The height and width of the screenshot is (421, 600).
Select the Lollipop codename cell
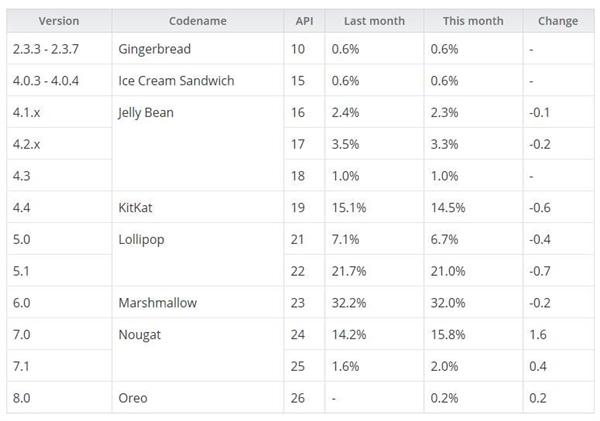coord(198,255)
